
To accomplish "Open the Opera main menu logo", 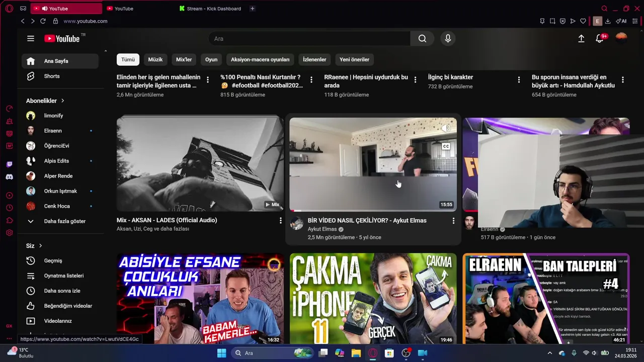I will point(9,9).
